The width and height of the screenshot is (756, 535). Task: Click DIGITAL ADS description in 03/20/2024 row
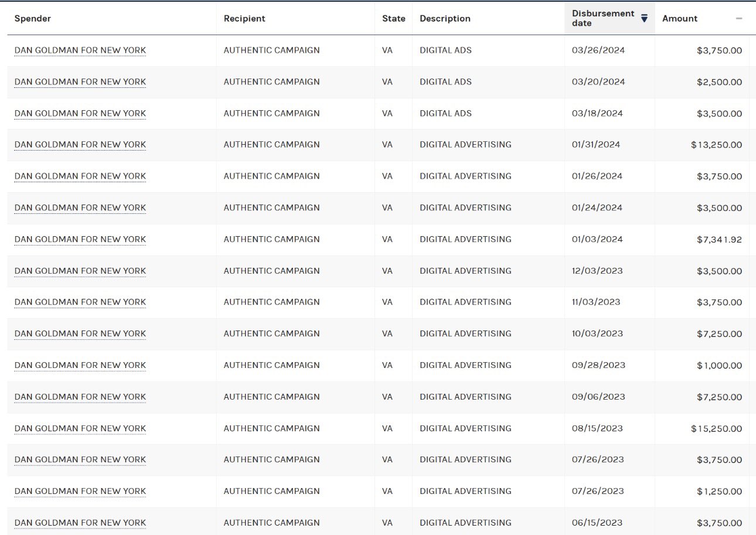point(445,82)
